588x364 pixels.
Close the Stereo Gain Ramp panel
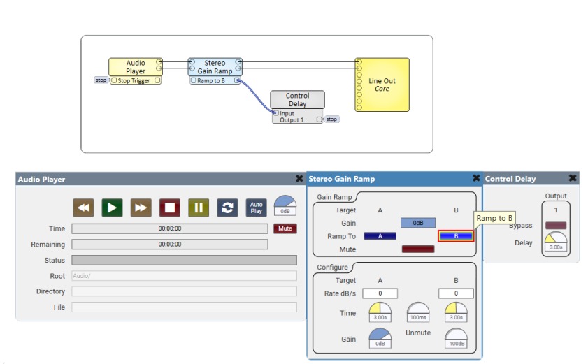[x=476, y=178]
